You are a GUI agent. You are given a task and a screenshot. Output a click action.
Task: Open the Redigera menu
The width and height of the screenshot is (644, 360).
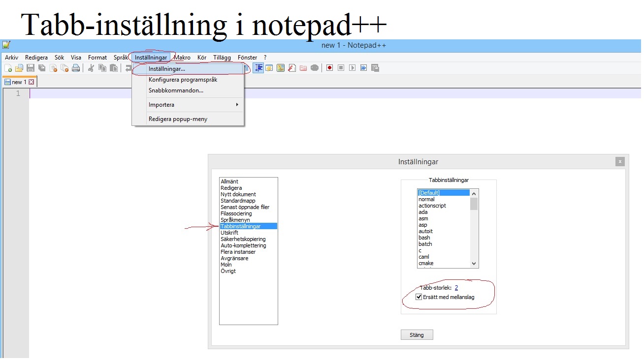[x=36, y=58]
